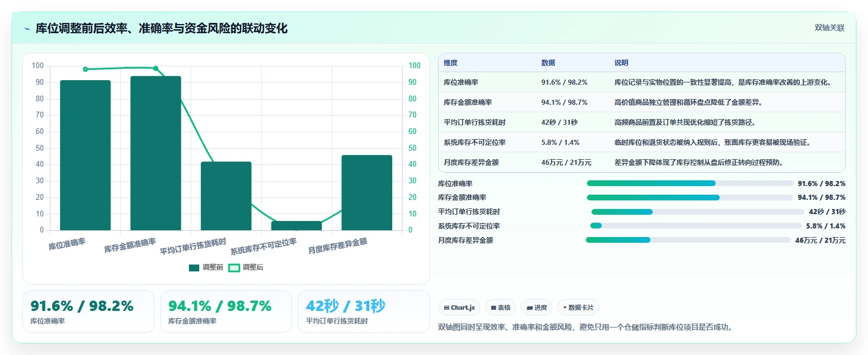Click the 库存金额准确率 data card
The image size is (868, 355).
point(226,311)
